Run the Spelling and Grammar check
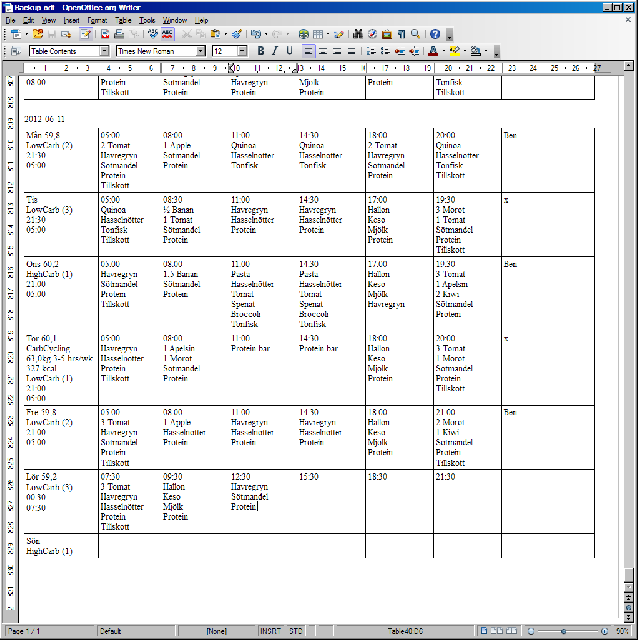 [x=153, y=34]
